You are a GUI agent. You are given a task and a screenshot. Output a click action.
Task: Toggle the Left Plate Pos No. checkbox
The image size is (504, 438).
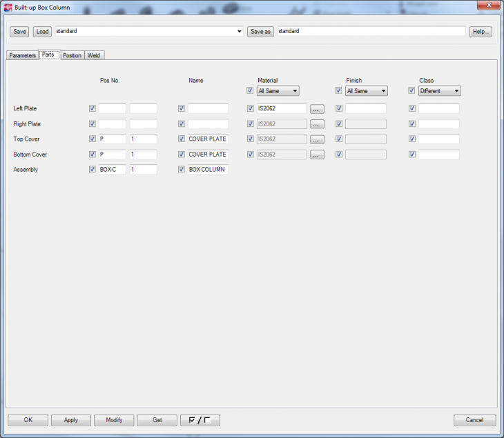pos(93,108)
